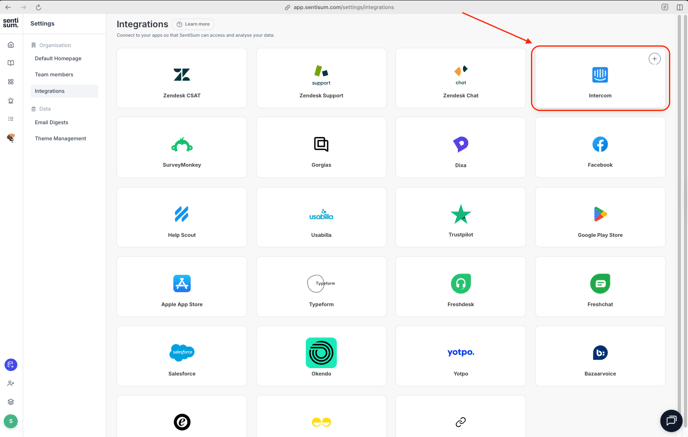Open Default Homepage settings
The width and height of the screenshot is (688, 437).
(58, 59)
